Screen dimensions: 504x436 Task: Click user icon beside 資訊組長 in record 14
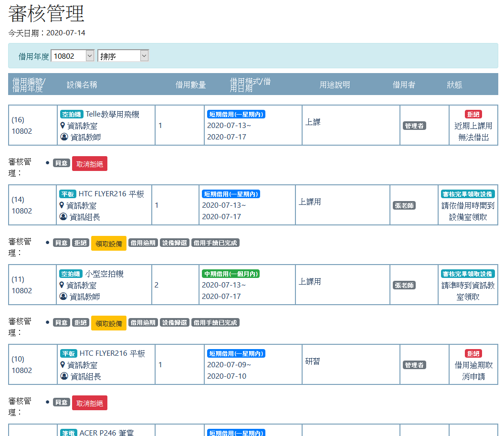pyautogui.click(x=63, y=217)
